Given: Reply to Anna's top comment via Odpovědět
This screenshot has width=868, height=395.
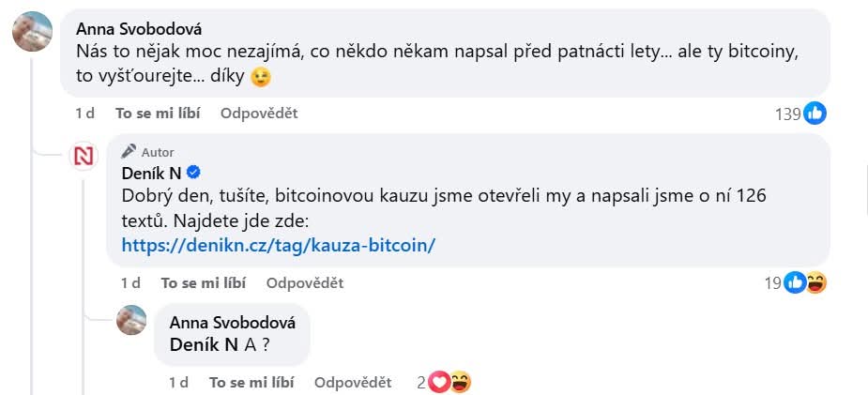Looking at the screenshot, I should pos(259,114).
